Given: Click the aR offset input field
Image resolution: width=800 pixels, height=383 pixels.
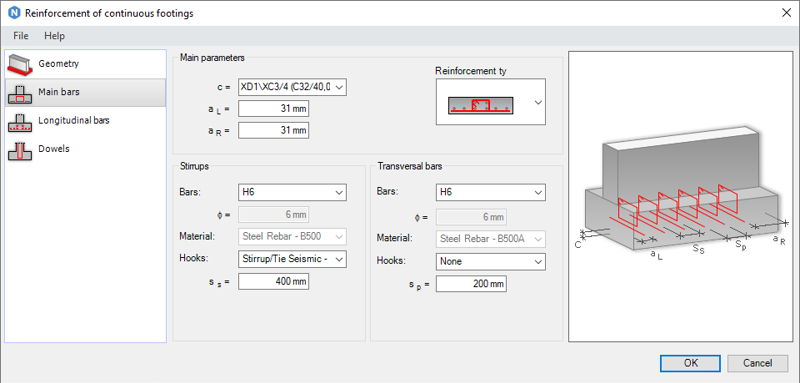Looking at the screenshot, I should tap(273, 131).
